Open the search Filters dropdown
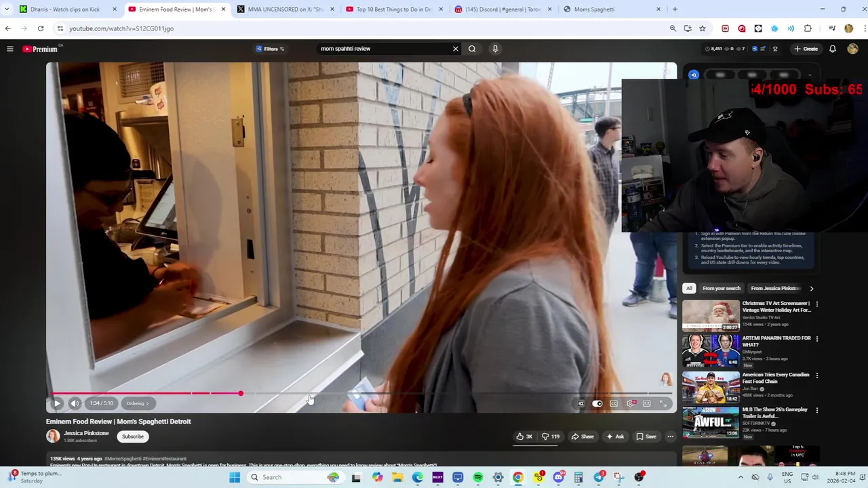The height and width of the screenshot is (488, 868). pos(270,49)
